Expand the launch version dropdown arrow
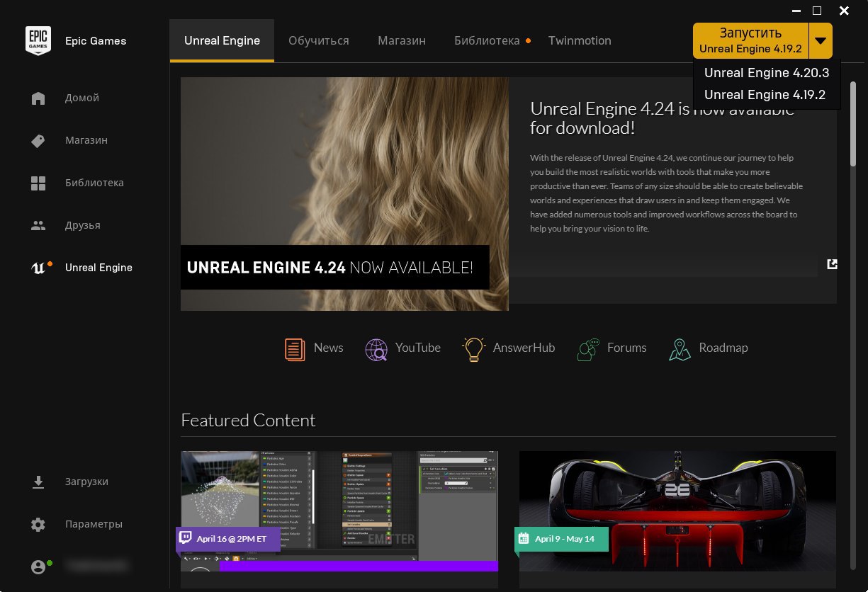 (x=821, y=40)
